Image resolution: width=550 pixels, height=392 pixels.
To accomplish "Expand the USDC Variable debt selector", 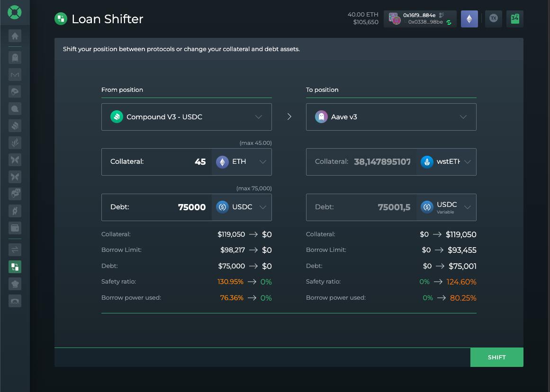I will tap(446, 207).
